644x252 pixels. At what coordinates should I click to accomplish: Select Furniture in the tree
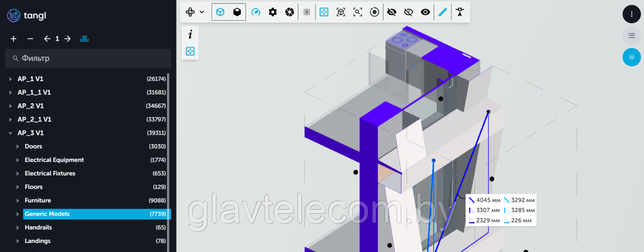tap(38, 201)
